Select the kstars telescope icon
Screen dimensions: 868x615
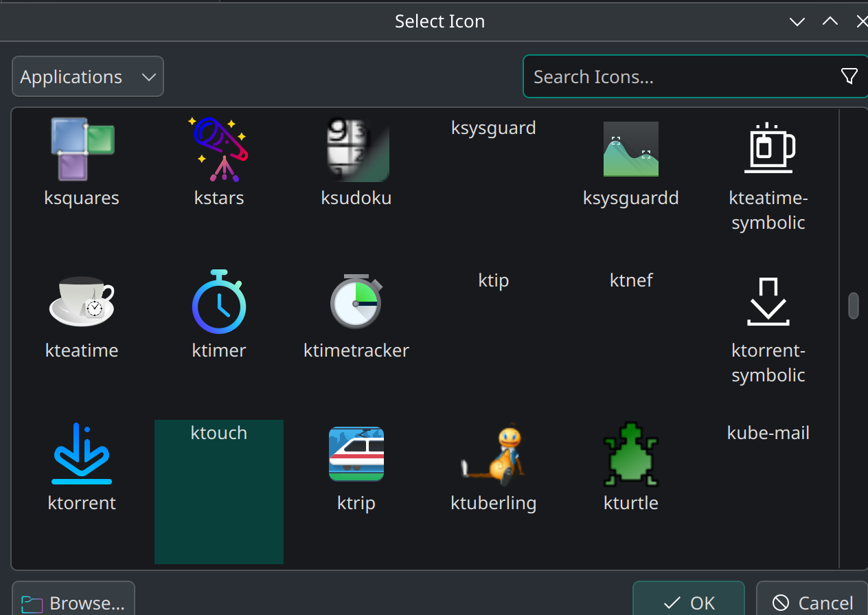219,149
